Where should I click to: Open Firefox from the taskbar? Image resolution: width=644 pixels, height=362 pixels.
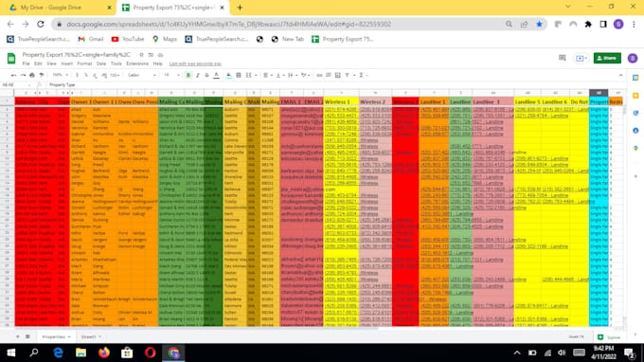tap(104, 353)
